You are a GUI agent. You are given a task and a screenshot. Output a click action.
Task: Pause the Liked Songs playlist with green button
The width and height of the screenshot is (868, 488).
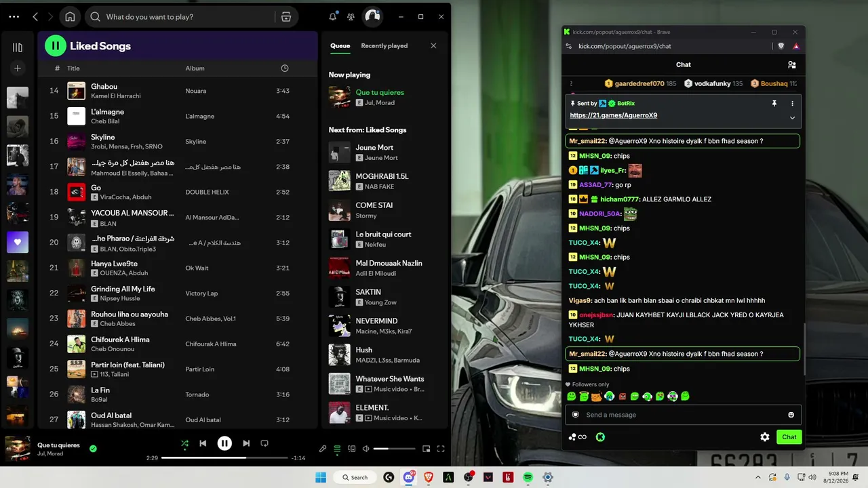[56, 46]
